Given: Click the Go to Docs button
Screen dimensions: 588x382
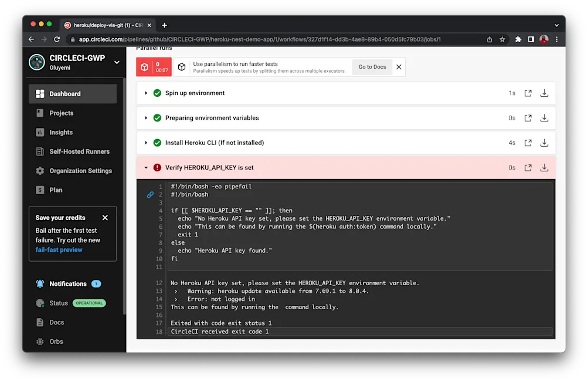Looking at the screenshot, I should click(372, 67).
